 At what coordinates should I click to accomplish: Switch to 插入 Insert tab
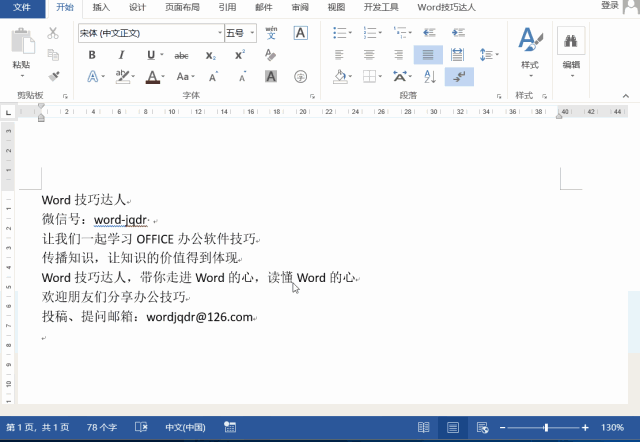[x=101, y=7]
